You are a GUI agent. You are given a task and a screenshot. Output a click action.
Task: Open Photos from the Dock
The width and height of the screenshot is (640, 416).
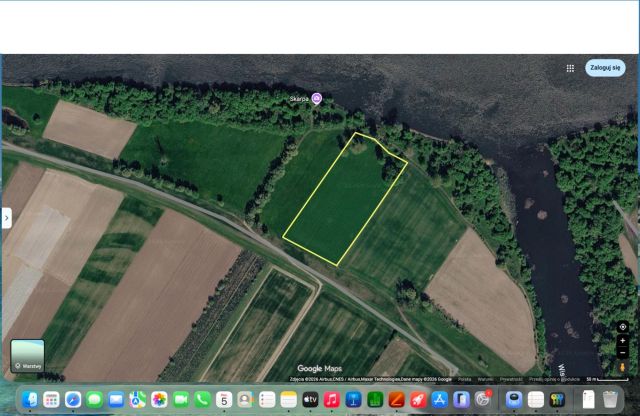click(x=159, y=400)
